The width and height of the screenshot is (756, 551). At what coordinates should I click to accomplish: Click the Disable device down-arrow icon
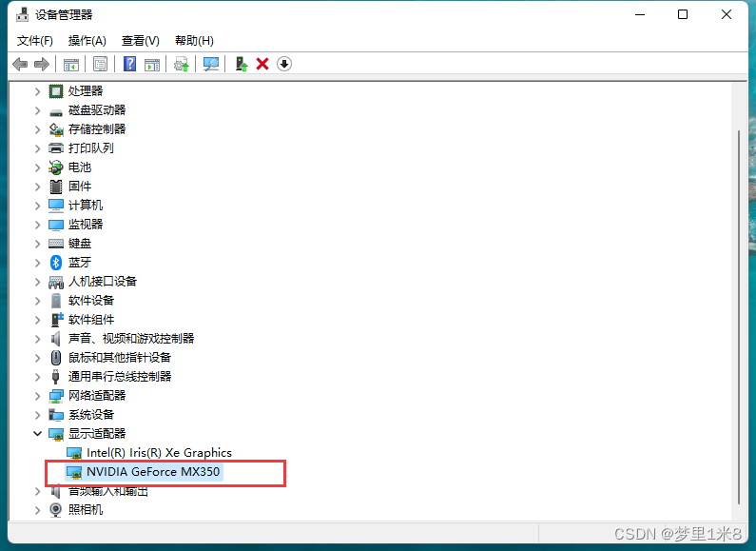click(284, 64)
